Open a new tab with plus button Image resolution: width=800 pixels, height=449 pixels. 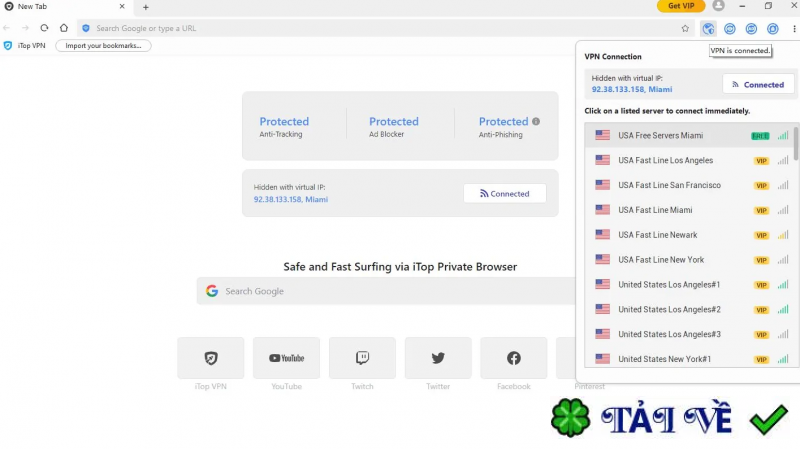[146, 7]
